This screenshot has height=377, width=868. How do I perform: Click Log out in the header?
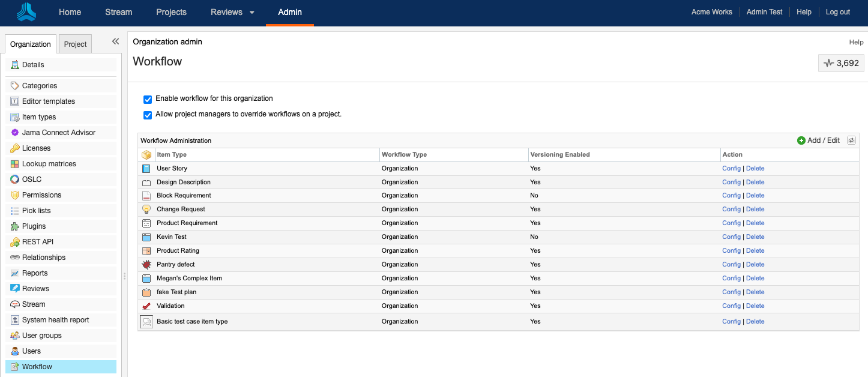coord(837,12)
